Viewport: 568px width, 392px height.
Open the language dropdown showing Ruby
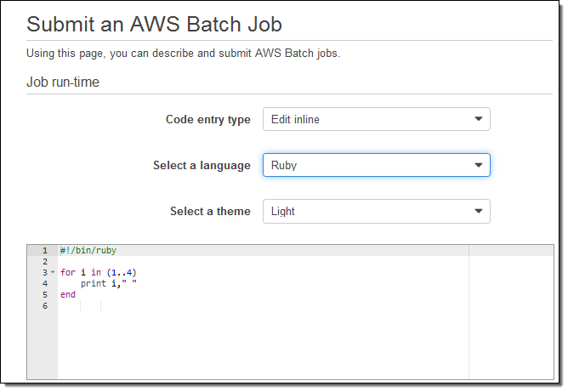point(376,165)
